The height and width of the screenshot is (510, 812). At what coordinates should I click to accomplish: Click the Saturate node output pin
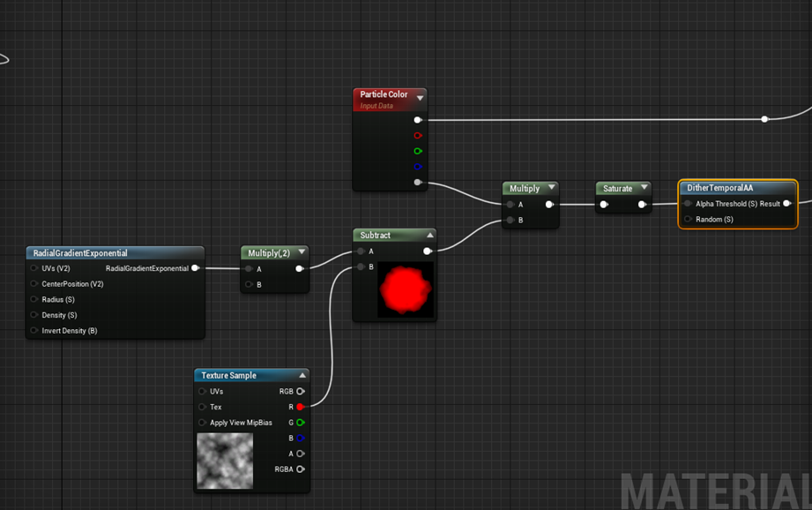click(x=642, y=204)
